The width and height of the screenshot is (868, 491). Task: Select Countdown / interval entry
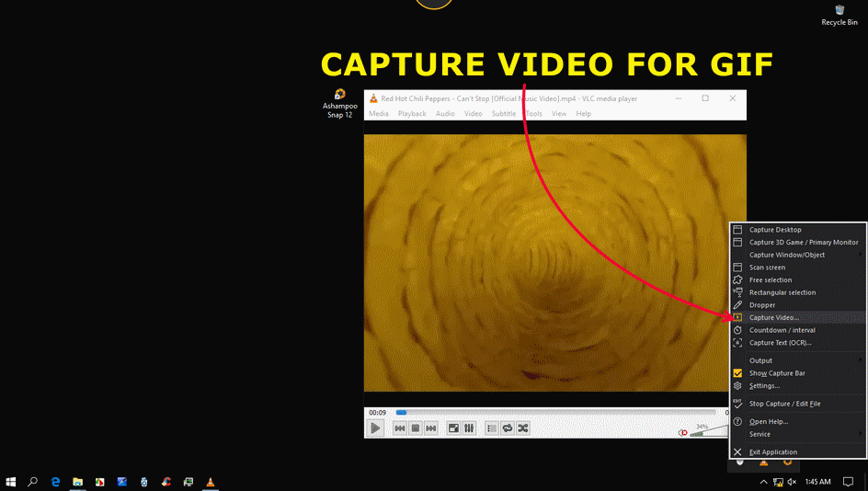798,330
